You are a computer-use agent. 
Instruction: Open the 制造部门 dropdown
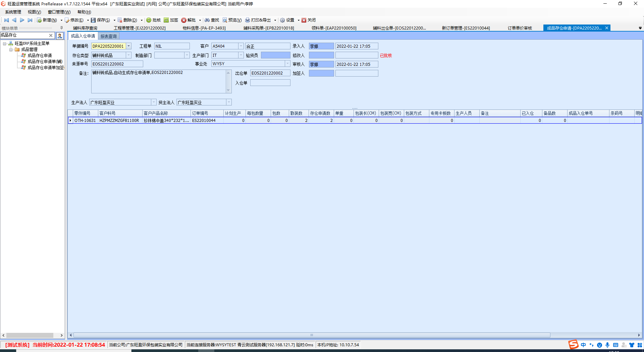pyautogui.click(x=187, y=55)
